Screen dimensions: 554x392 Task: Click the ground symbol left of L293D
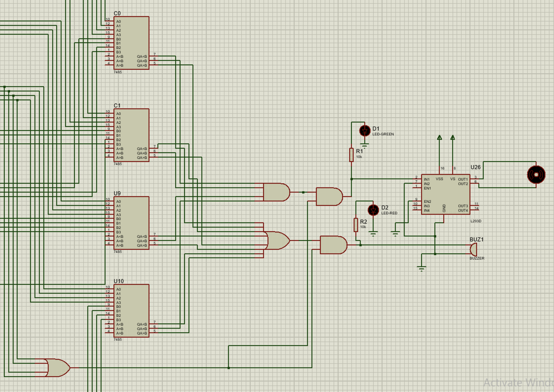(x=395, y=234)
